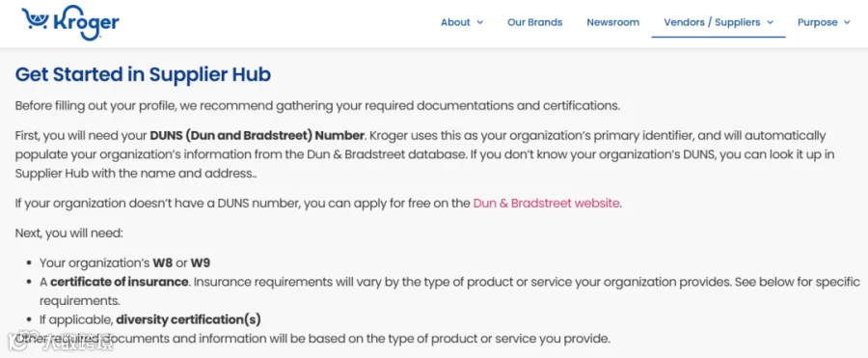Click the 'Before filling out your profile' sentence
Viewport: 868px width, 358px height.
click(x=317, y=106)
